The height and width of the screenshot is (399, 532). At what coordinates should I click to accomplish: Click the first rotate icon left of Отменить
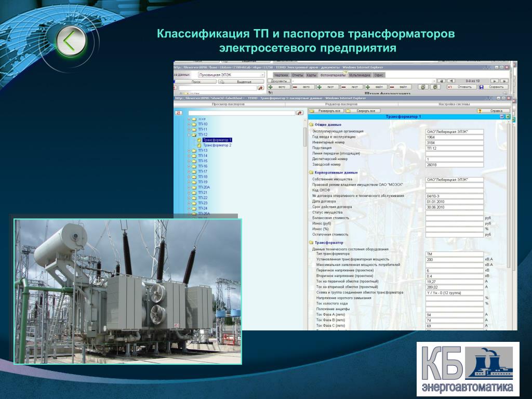[x=423, y=87]
